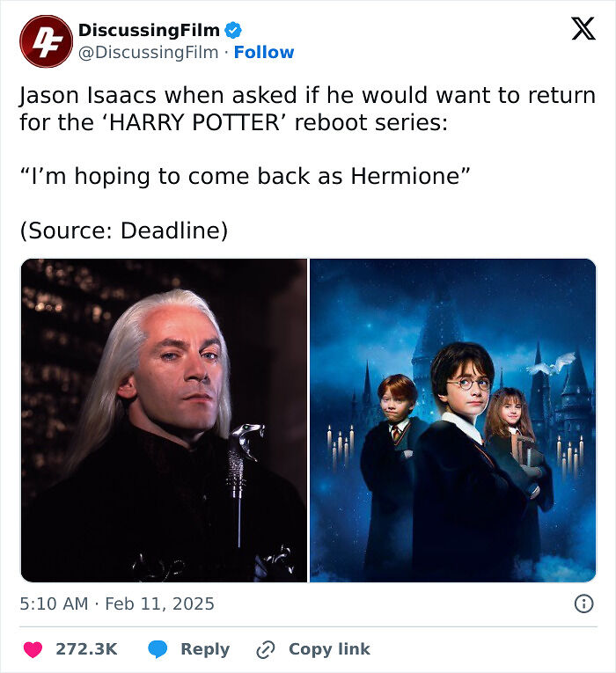Click the blue reply bubble icon
The height and width of the screenshot is (673, 616).
point(158,649)
